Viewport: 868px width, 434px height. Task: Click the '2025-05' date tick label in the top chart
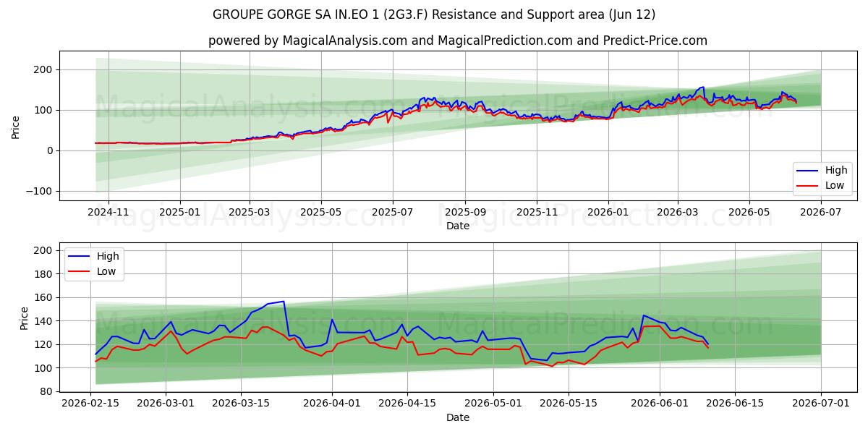[x=320, y=211]
